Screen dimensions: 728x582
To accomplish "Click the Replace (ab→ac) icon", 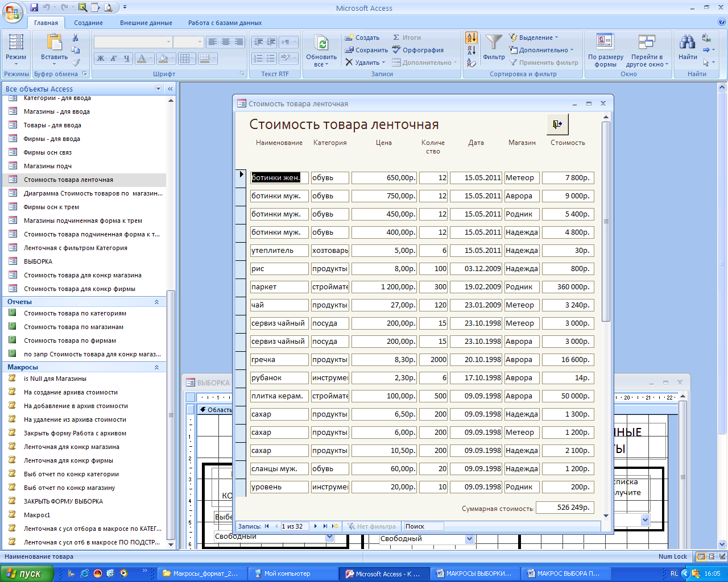I will pyautogui.click(x=706, y=38).
